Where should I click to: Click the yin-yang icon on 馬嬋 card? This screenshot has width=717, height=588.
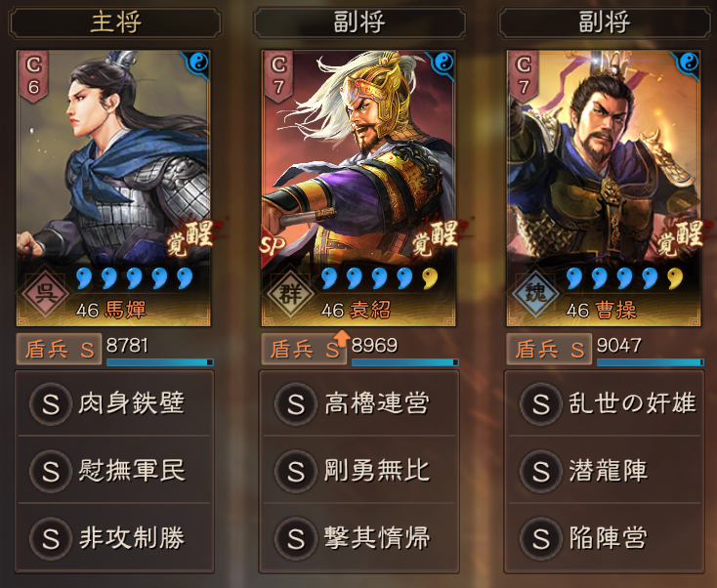tap(198, 62)
